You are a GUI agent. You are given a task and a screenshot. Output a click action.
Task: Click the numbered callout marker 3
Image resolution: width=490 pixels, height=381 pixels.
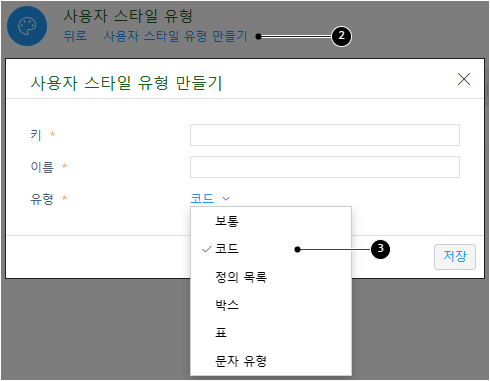[380, 249]
